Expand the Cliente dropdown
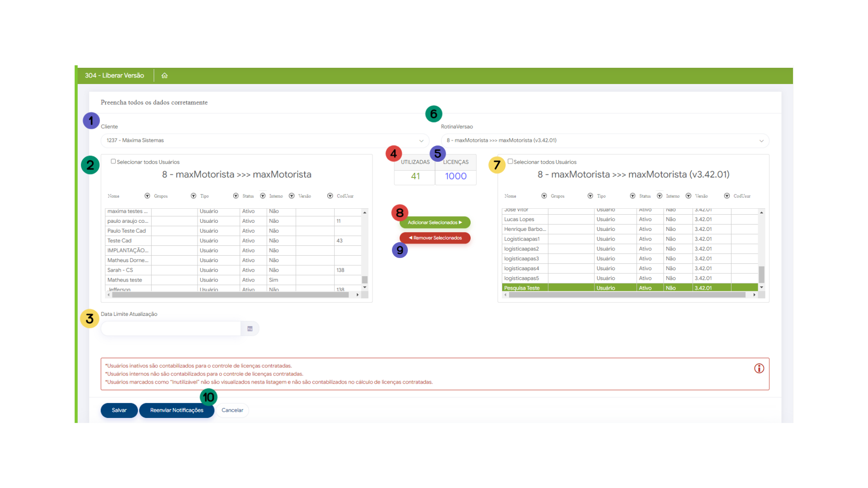Viewport: 868px width, 488px height. point(421,141)
